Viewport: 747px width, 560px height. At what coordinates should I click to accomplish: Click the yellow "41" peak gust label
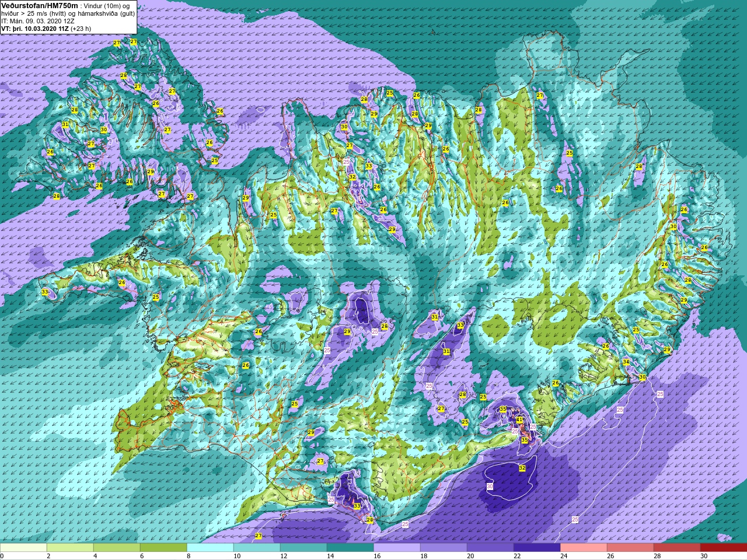(x=520, y=420)
